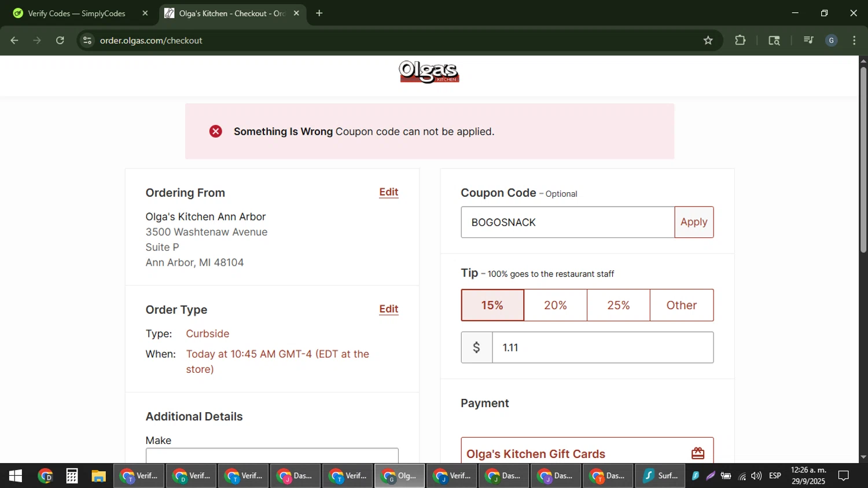
Task: Click the Coupon Code input field
Action: pyautogui.click(x=568, y=222)
